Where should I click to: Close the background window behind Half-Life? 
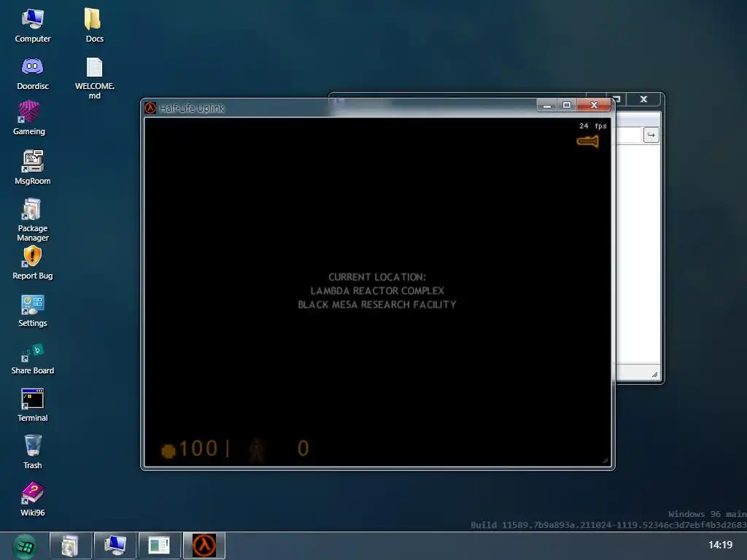click(643, 99)
